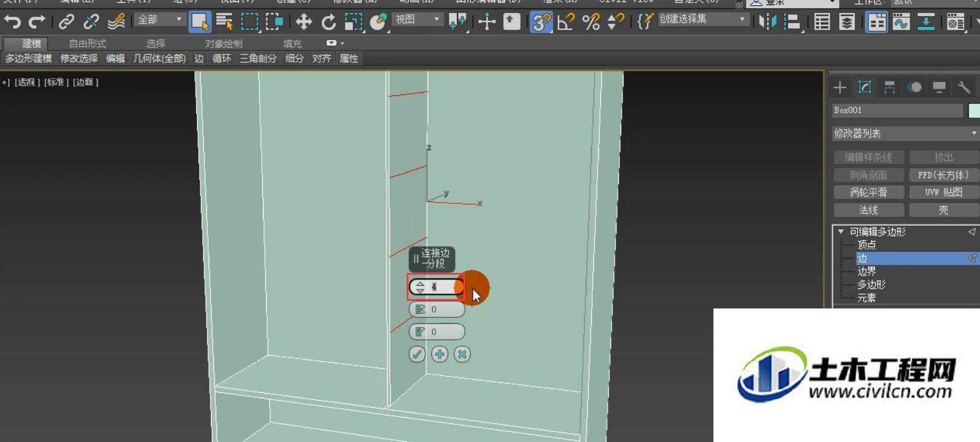Collapse the 可编辑多边形 tree node
Image resolution: width=980 pixels, height=442 pixels.
[841, 232]
